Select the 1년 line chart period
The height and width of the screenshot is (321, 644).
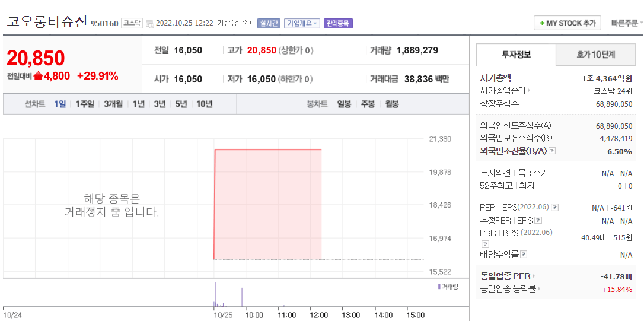coord(138,104)
